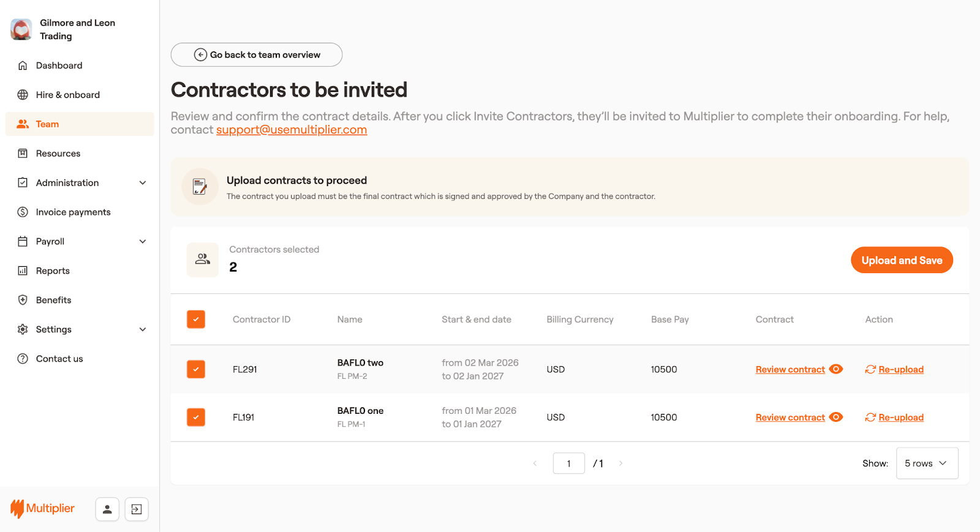
Task: Uncheck contractor FL291 checkbox
Action: pyautogui.click(x=196, y=369)
